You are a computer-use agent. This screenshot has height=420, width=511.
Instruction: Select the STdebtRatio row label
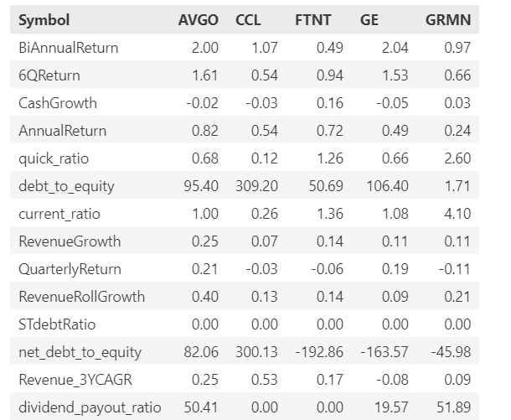(x=57, y=324)
